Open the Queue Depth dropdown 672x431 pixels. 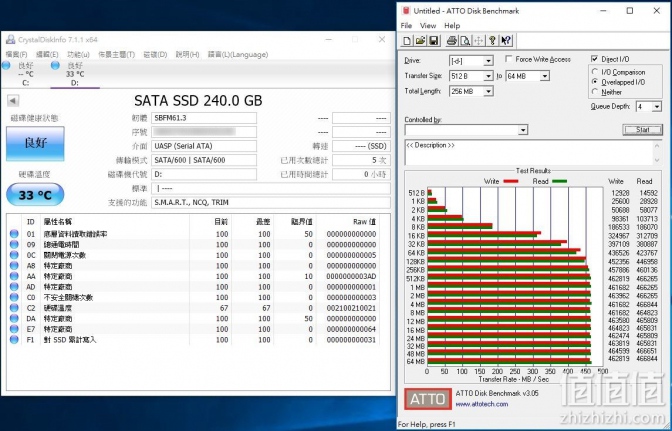coord(657,107)
